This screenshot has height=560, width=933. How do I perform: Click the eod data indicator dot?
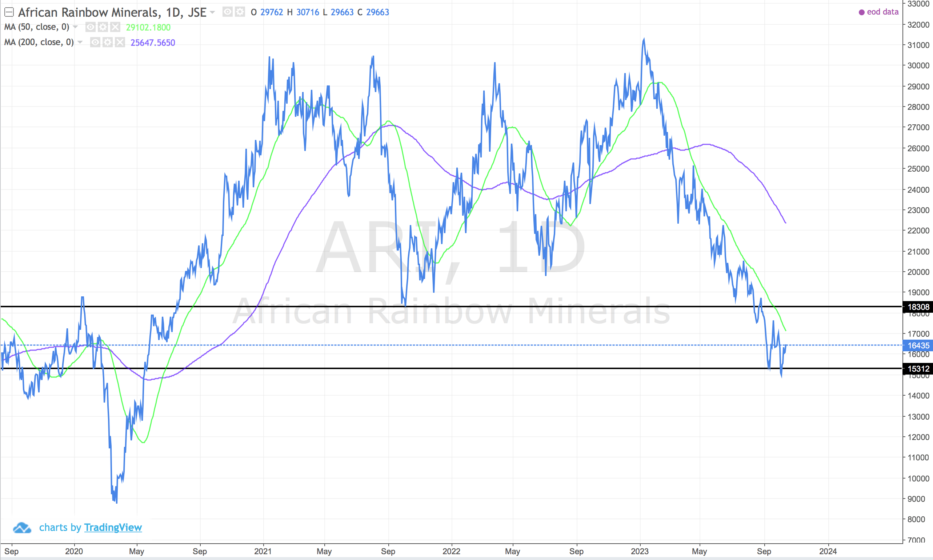tap(862, 12)
